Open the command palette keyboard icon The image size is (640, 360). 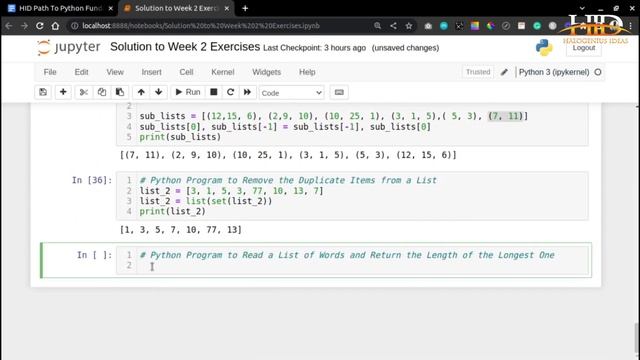(339, 92)
